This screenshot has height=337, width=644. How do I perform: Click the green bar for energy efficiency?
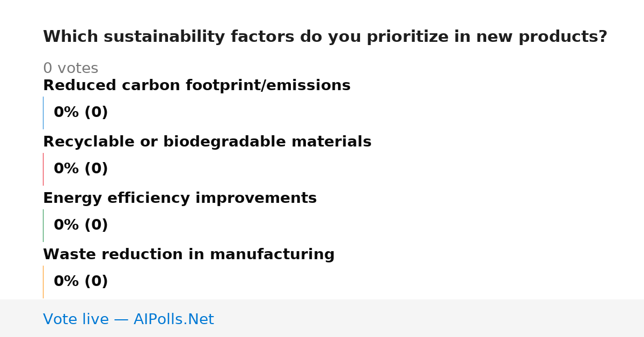43,225
